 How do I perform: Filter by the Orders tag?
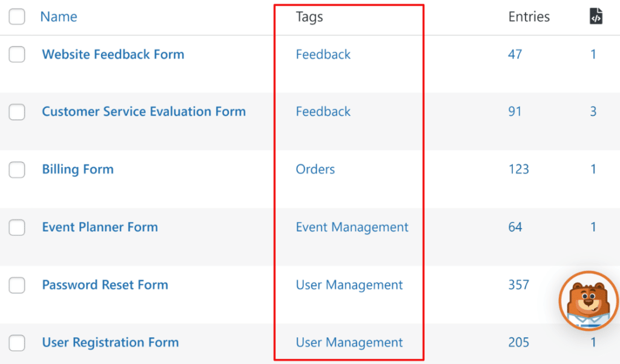[x=315, y=169]
